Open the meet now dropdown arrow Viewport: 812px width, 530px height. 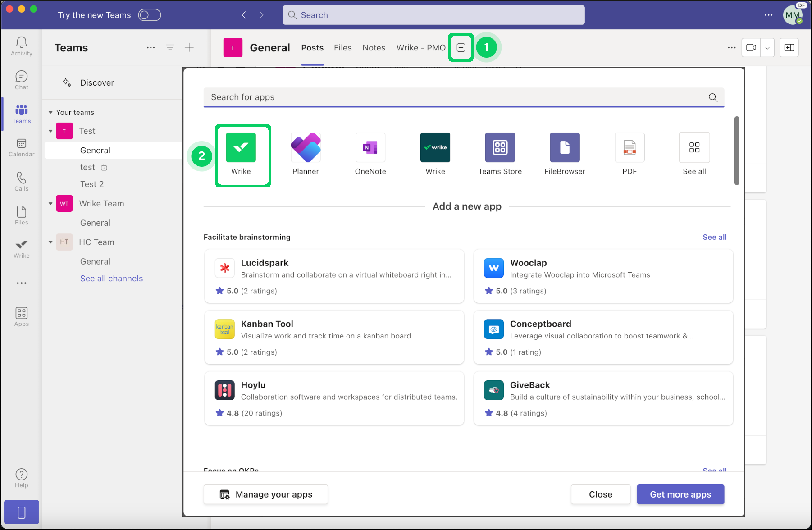coord(767,48)
